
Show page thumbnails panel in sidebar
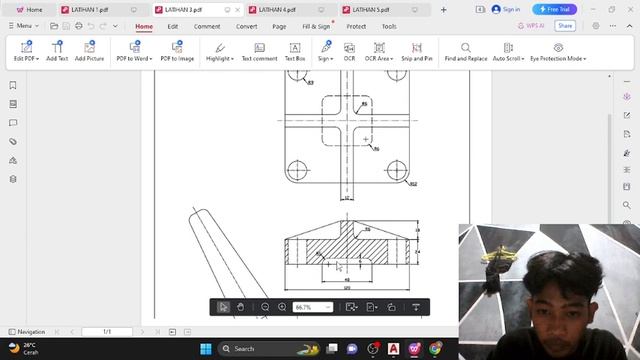click(13, 104)
